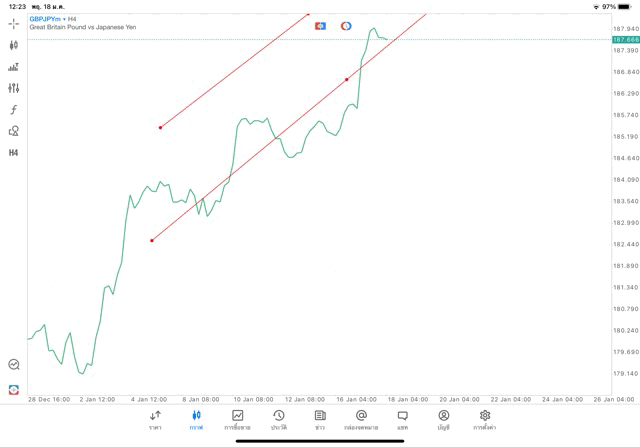Viewport: 640px width, 447px height.
Task: Open the กล่องจดหมาย mailbox tab
Action: pyautogui.click(x=361, y=419)
